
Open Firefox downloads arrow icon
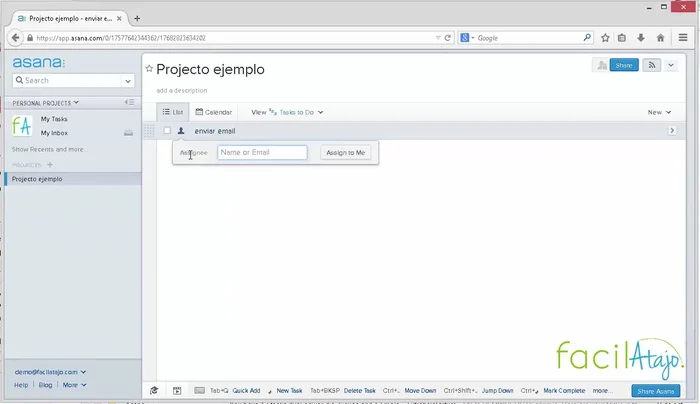[x=641, y=37]
